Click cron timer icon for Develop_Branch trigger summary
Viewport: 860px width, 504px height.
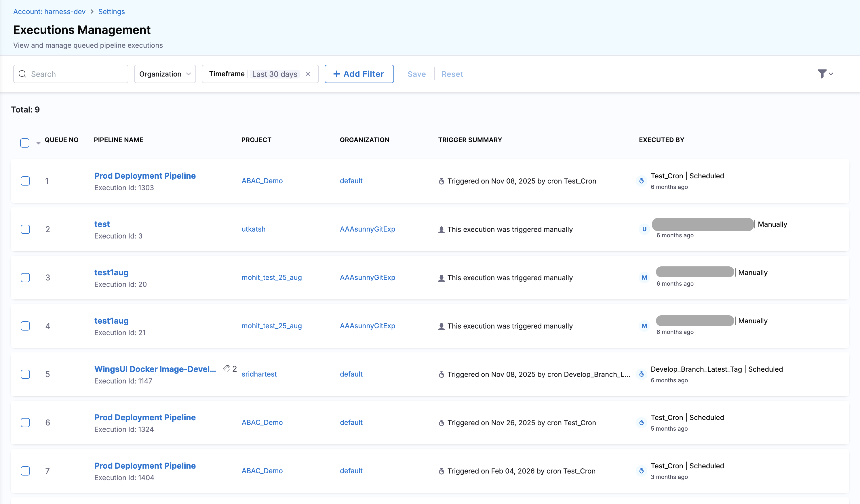tap(441, 375)
